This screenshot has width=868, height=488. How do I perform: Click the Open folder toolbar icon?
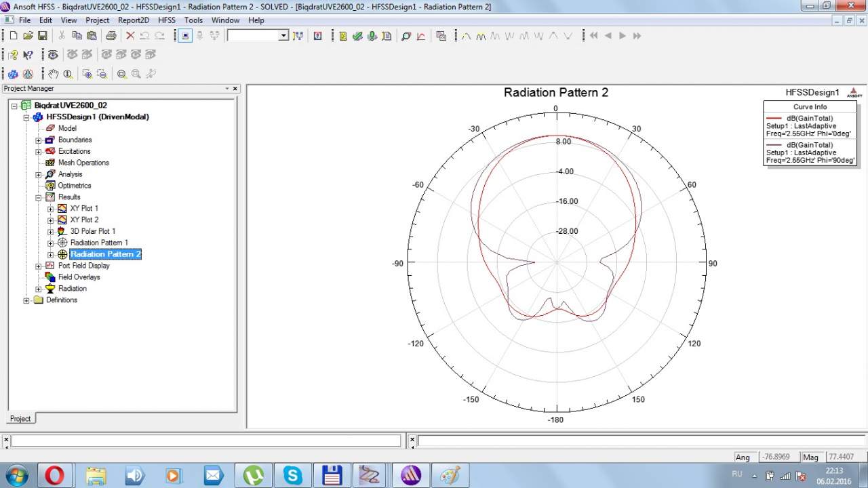click(28, 36)
